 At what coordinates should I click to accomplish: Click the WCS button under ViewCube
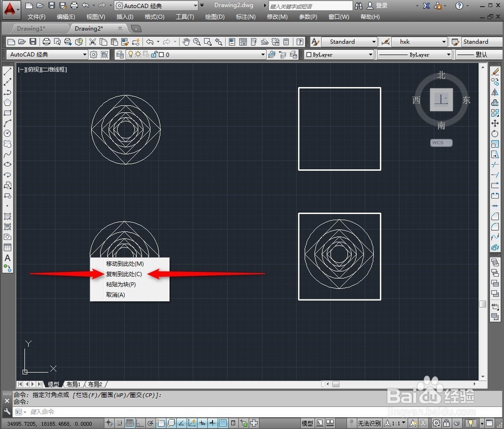(441, 143)
